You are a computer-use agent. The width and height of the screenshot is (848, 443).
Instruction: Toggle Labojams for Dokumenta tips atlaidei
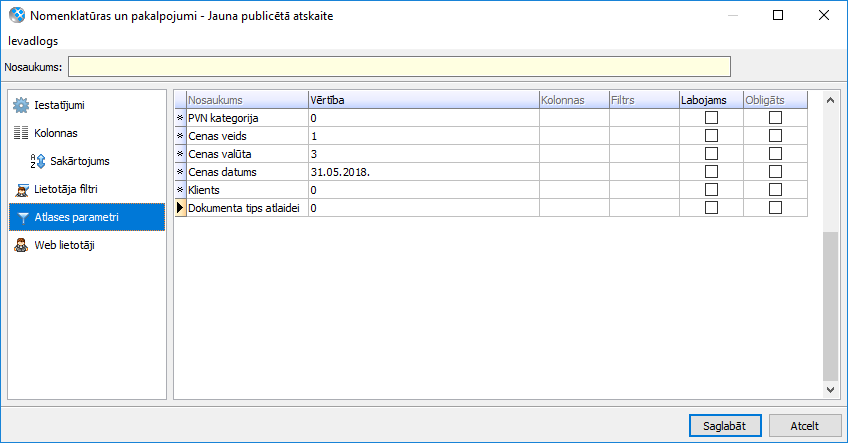[711, 207]
